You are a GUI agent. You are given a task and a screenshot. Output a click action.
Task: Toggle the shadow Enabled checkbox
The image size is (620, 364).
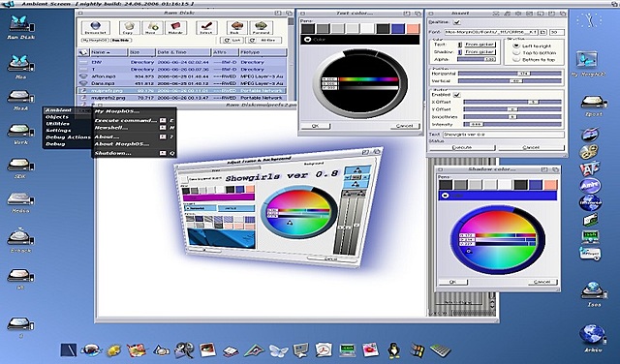point(456,95)
